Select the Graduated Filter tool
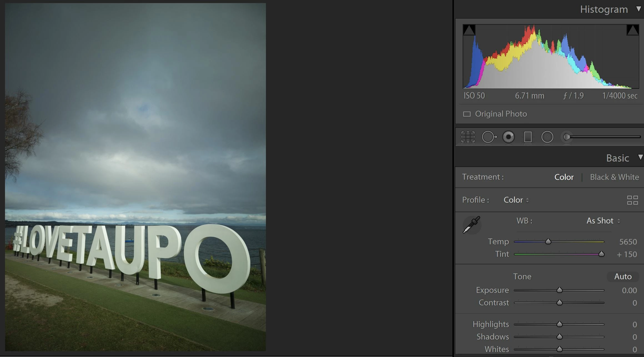The image size is (644, 357). (x=528, y=137)
